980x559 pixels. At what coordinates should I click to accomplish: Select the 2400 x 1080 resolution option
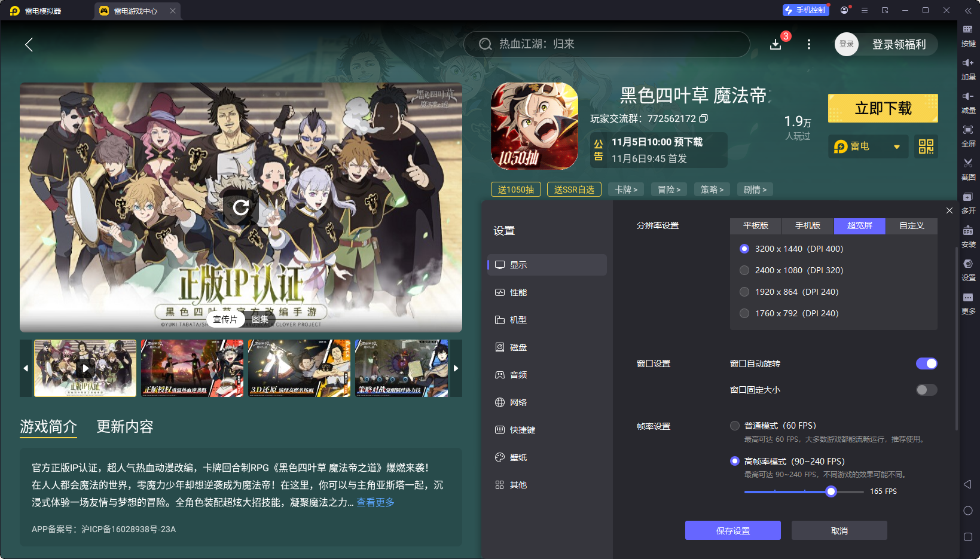click(x=744, y=270)
